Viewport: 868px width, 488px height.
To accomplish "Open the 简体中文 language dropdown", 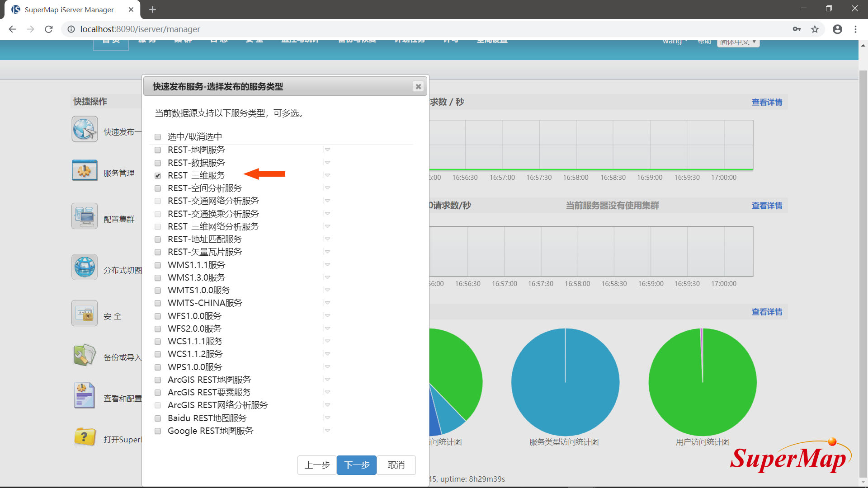I will [x=738, y=42].
